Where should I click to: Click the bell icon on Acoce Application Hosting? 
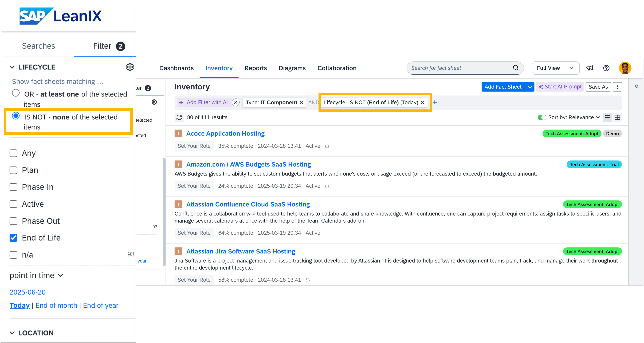pos(327,146)
